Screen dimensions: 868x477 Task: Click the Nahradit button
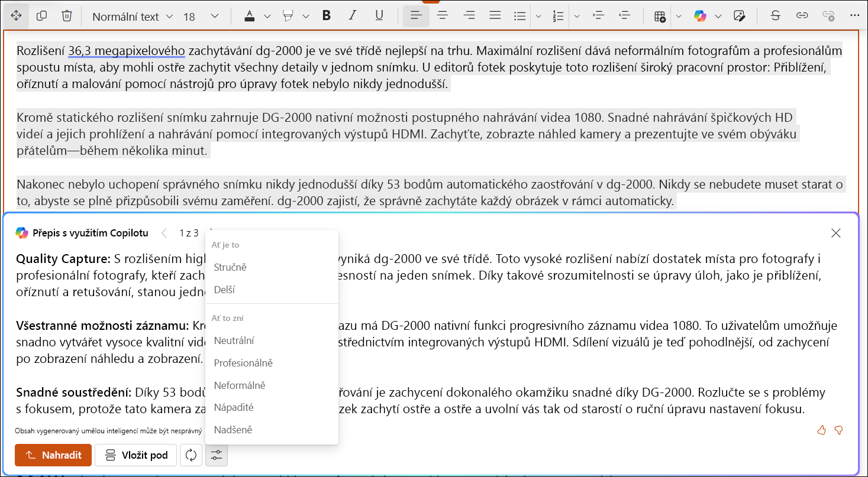pos(53,455)
